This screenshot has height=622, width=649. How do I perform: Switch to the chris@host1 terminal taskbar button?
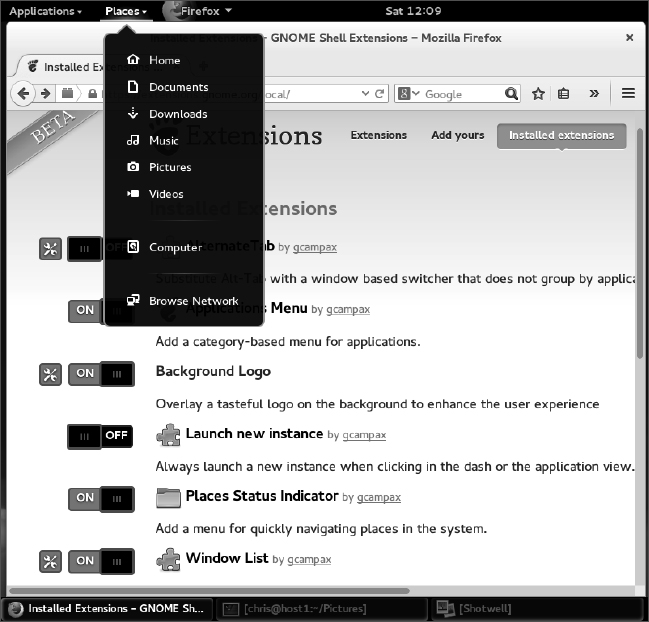320,609
